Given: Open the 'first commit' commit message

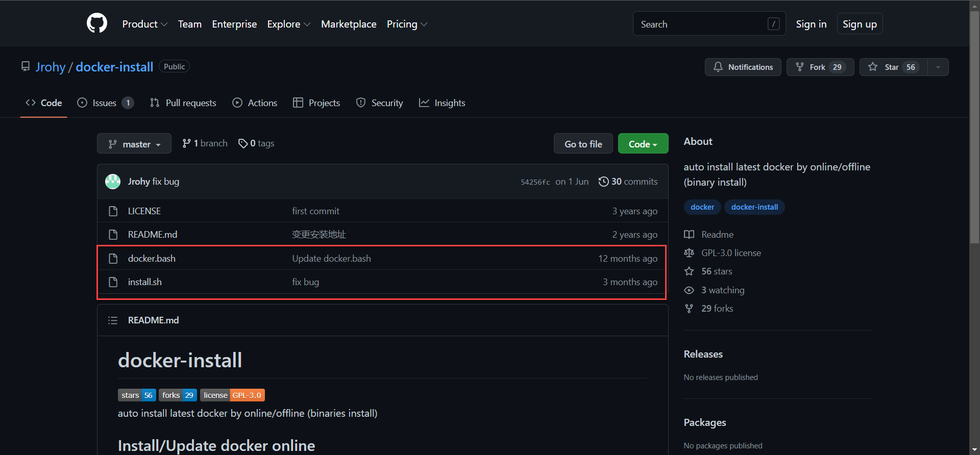Looking at the screenshot, I should (315, 211).
